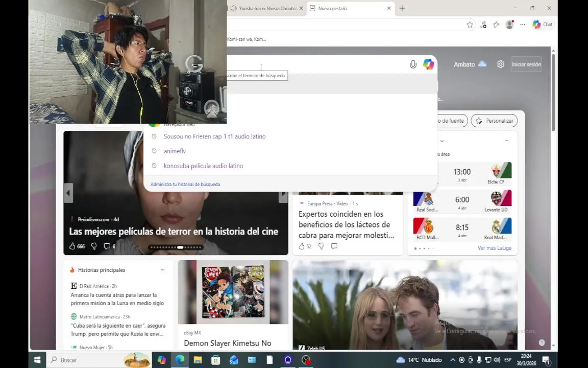
Task: Open a new browser tab
Action: point(402,8)
